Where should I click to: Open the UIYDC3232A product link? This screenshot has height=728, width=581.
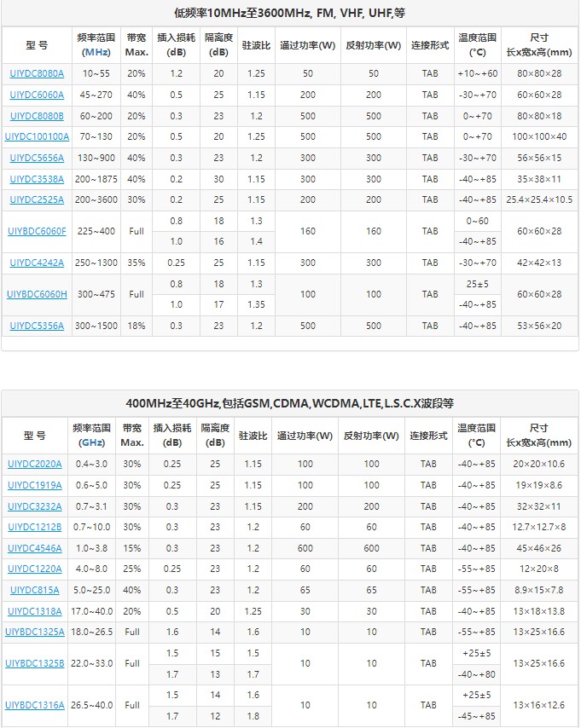pos(34,506)
